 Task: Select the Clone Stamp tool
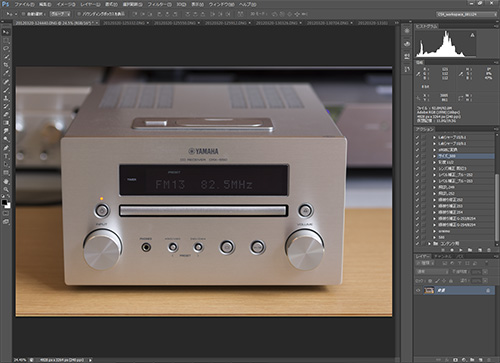[6, 98]
